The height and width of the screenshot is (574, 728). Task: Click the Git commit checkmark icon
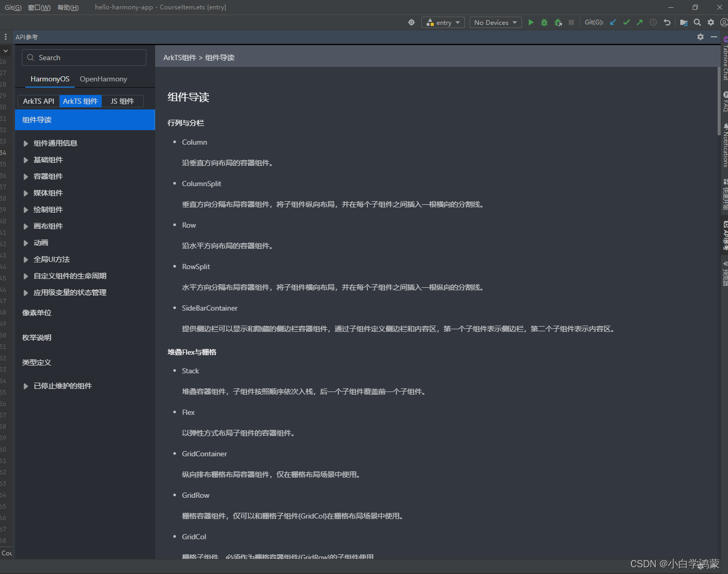pos(626,22)
